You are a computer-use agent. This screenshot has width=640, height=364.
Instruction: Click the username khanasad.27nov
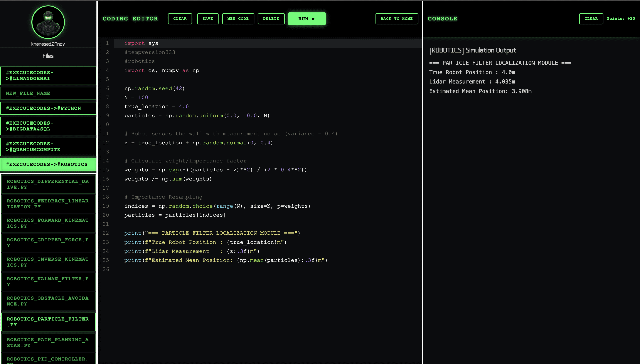pyautogui.click(x=48, y=44)
